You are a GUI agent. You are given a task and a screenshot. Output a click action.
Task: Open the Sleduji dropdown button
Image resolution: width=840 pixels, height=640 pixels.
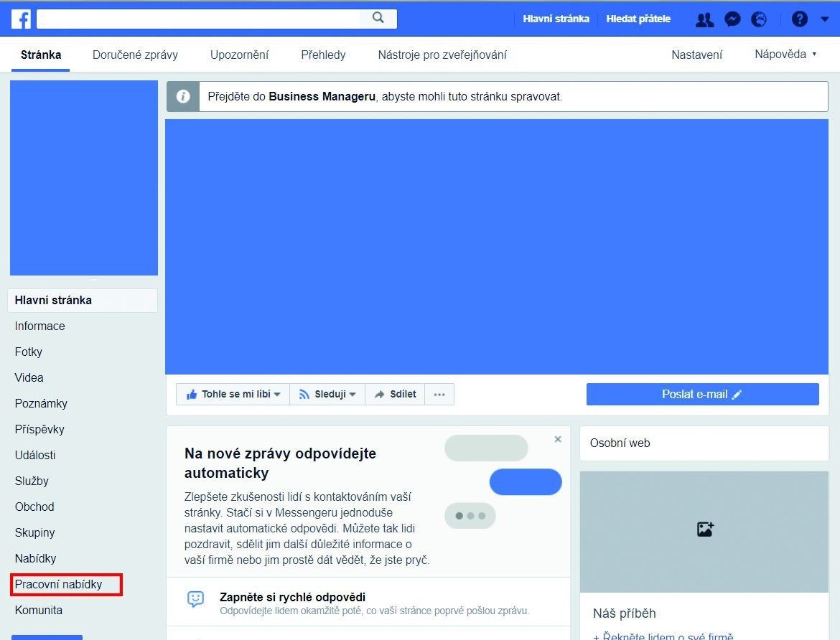pyautogui.click(x=327, y=394)
